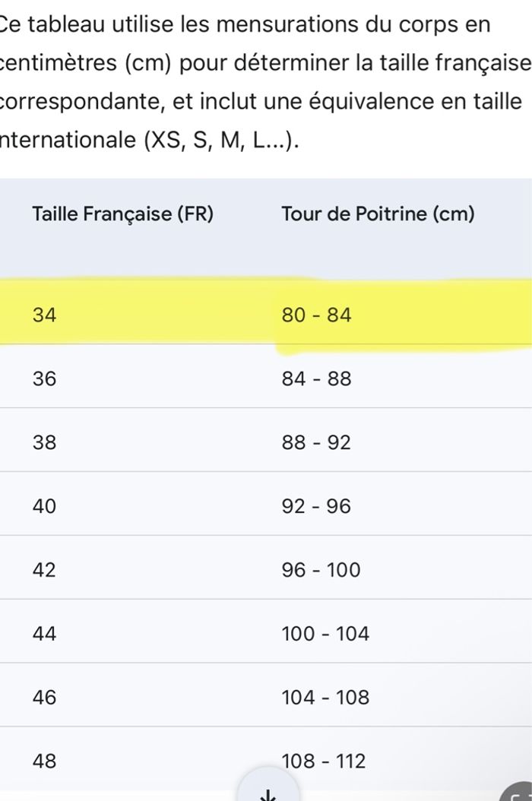This screenshot has width=532, height=801.
Task: Choose size 40 in the size column
Action: (x=44, y=506)
